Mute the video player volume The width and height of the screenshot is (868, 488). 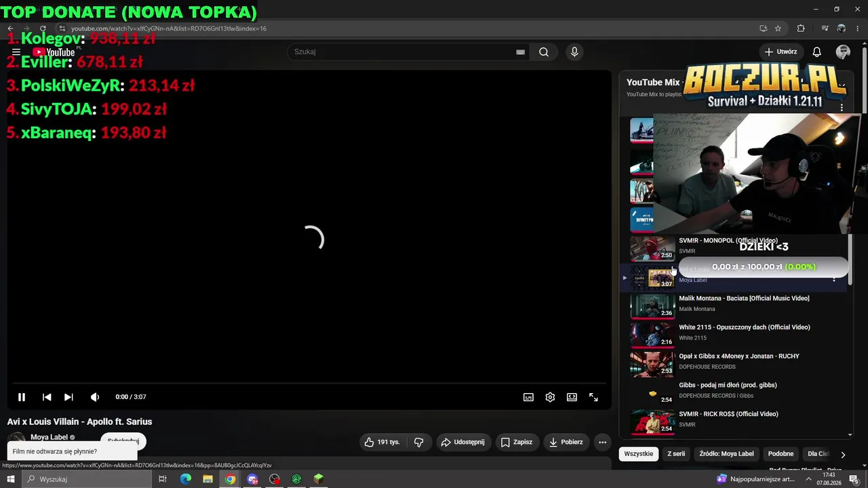pyautogui.click(x=95, y=397)
